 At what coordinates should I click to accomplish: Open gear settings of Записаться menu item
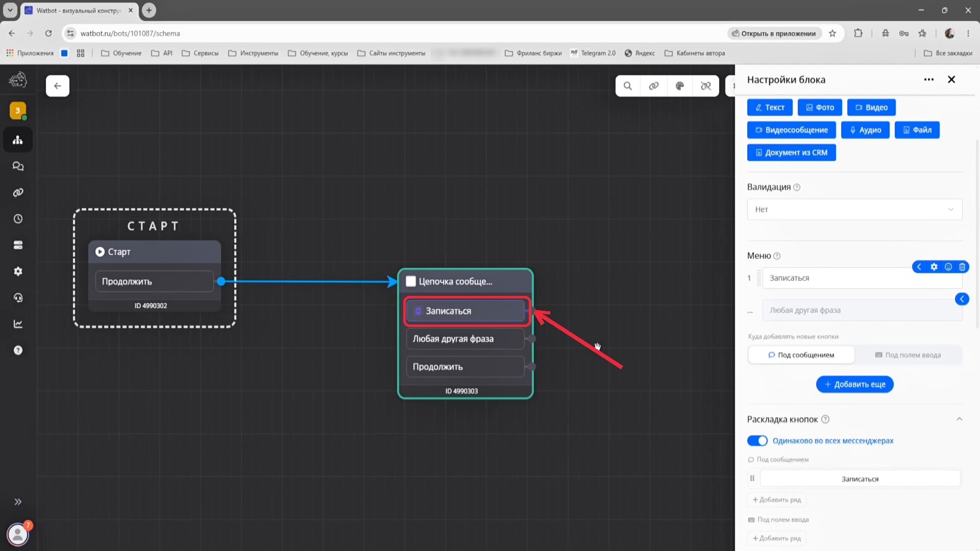click(934, 267)
